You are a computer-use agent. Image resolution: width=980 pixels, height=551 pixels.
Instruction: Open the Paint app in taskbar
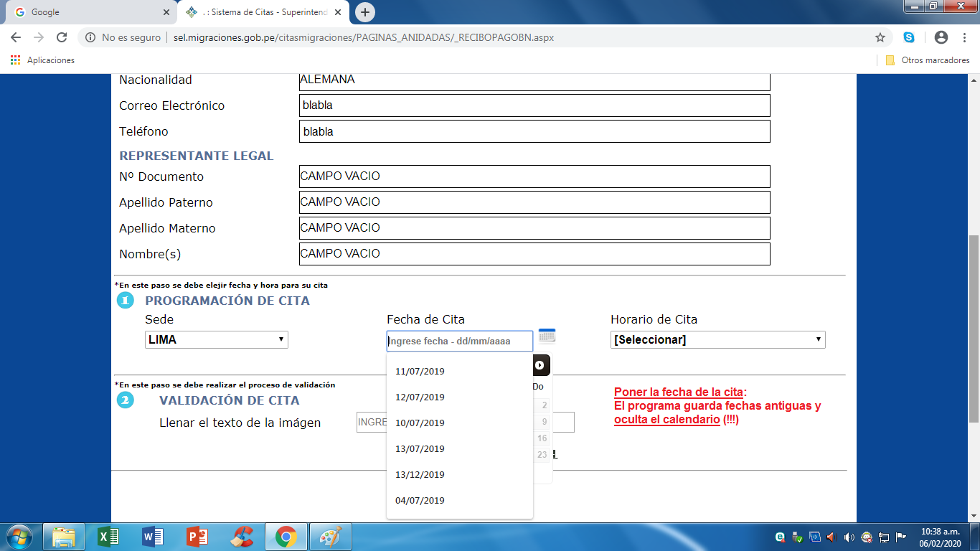coord(331,537)
